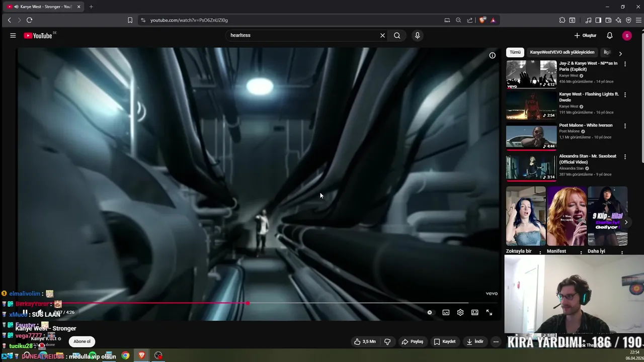The width and height of the screenshot is (644, 362).
Task: Dislike the video
Action: coord(387,341)
